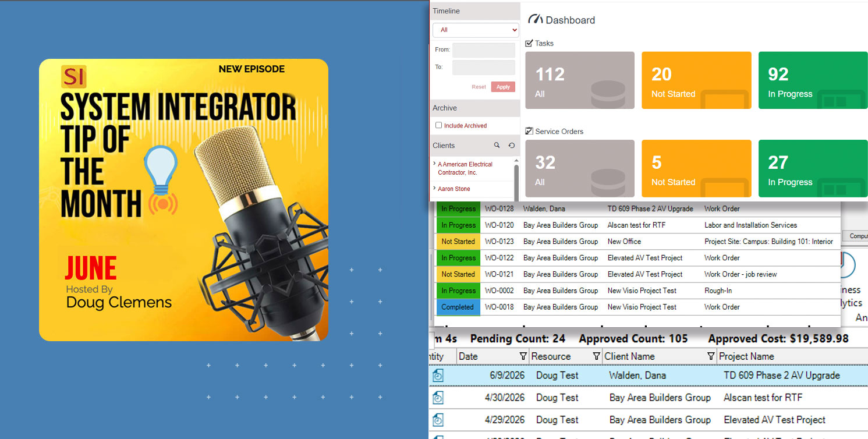Viewport: 868px width, 439px height.
Task: Select the Resource column header
Action: point(565,356)
